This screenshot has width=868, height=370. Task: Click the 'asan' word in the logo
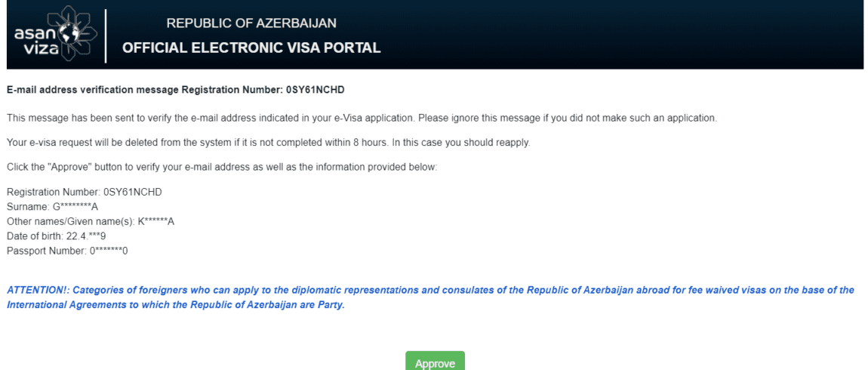tap(32, 34)
